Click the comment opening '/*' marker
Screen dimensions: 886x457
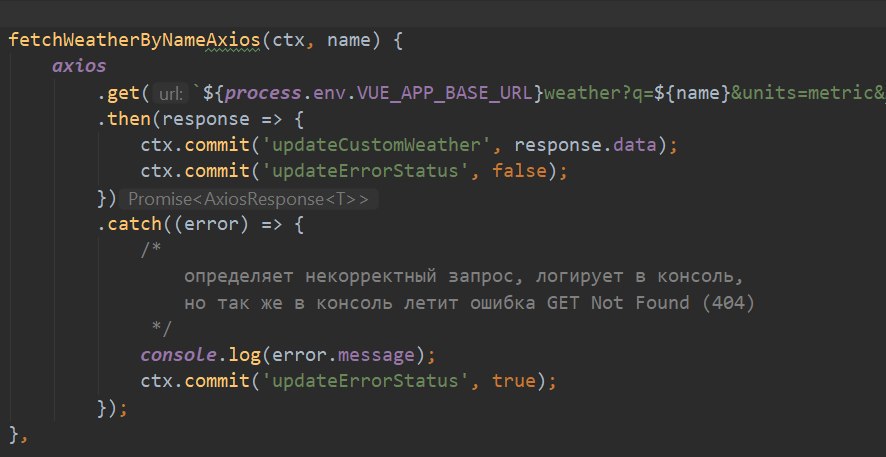(151, 250)
